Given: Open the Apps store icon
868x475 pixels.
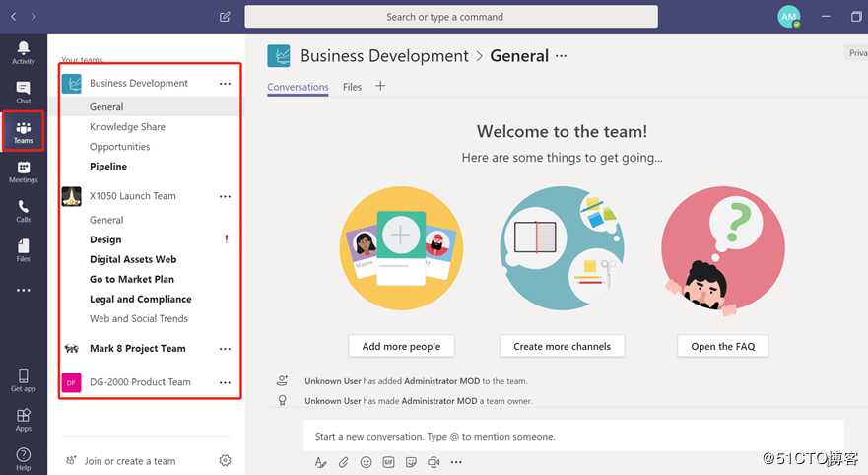Looking at the screenshot, I should click(x=24, y=420).
